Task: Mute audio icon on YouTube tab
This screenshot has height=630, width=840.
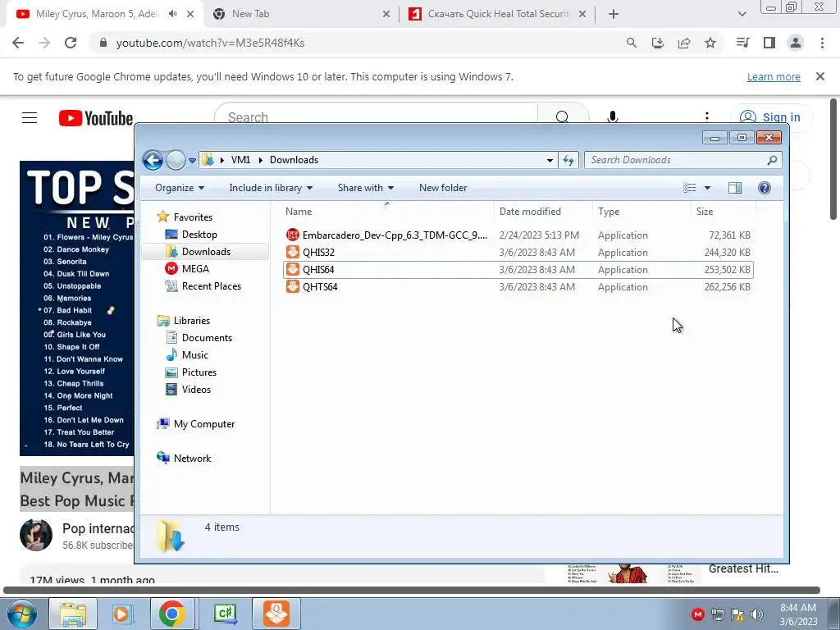Action: click(x=172, y=14)
